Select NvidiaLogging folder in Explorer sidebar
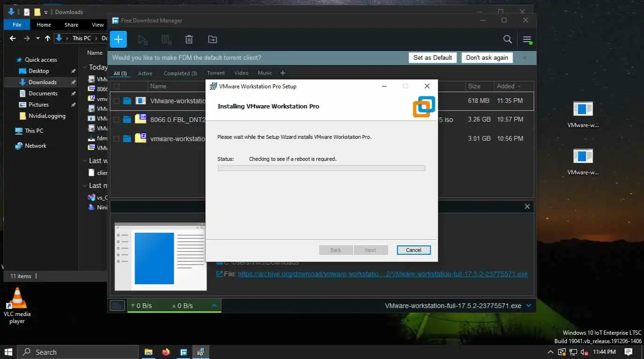Image resolution: width=644 pixels, height=359 pixels. point(47,116)
